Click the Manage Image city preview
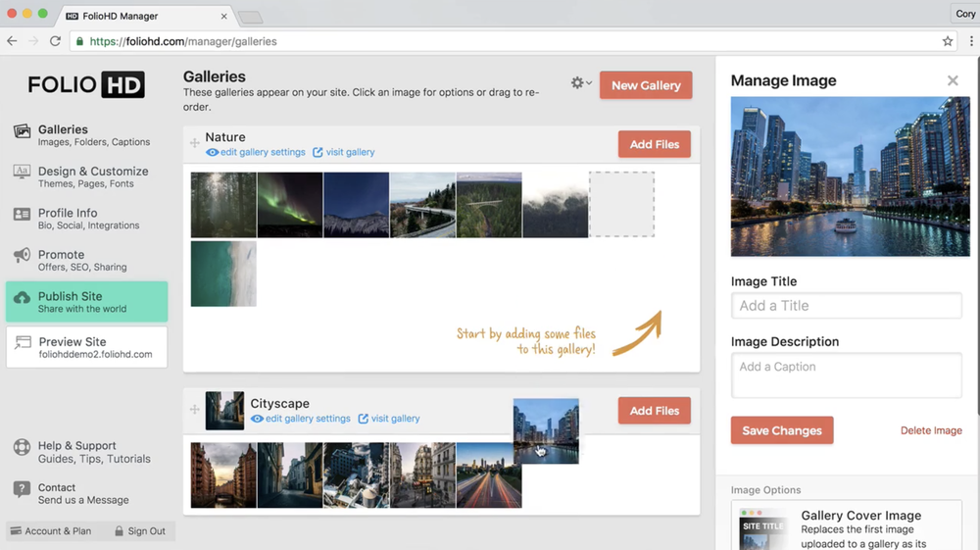Screen dimensions: 980x550 click(850, 176)
